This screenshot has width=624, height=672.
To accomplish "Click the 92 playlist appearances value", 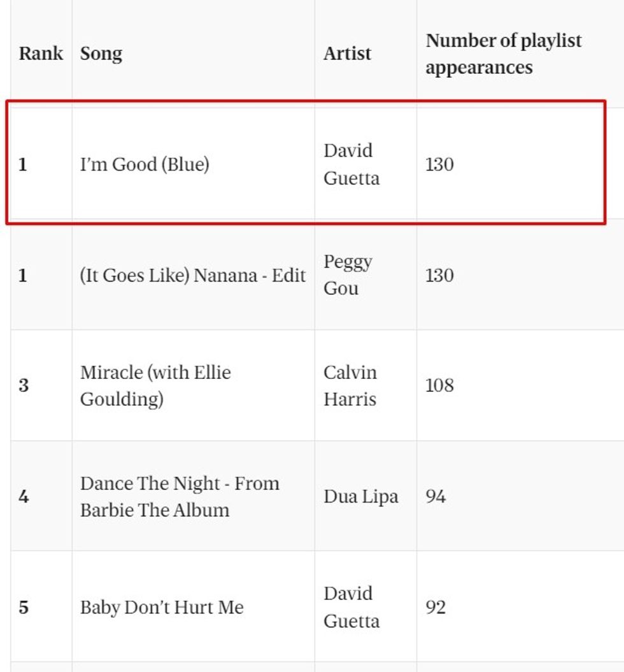I will coord(436,607).
